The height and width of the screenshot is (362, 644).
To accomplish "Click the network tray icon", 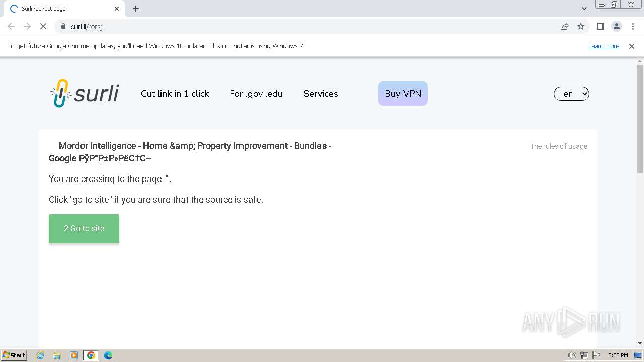I will tap(584, 355).
